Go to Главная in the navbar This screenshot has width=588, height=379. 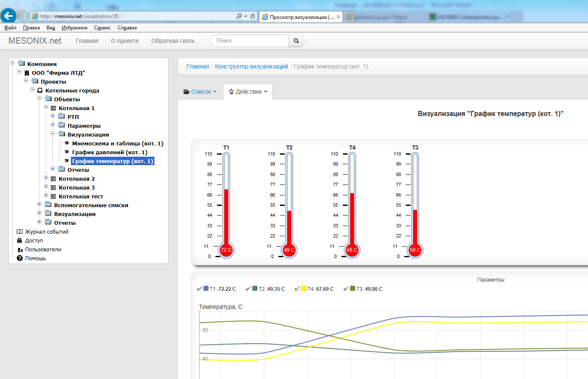pyautogui.click(x=87, y=41)
